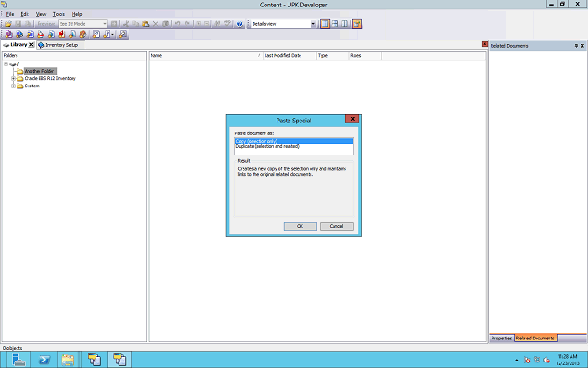The height and width of the screenshot is (368, 588).
Task: Select the System folder
Action: 31,86
